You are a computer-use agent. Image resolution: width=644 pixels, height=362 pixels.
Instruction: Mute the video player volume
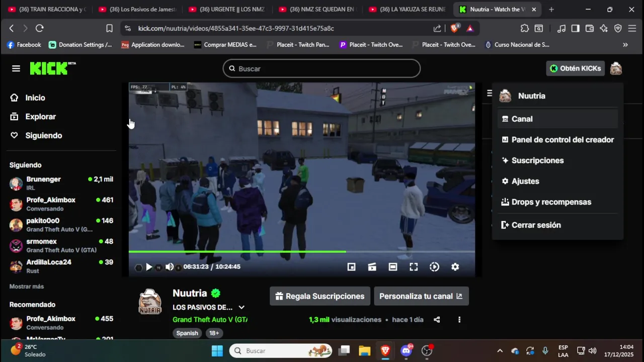pos(170,267)
